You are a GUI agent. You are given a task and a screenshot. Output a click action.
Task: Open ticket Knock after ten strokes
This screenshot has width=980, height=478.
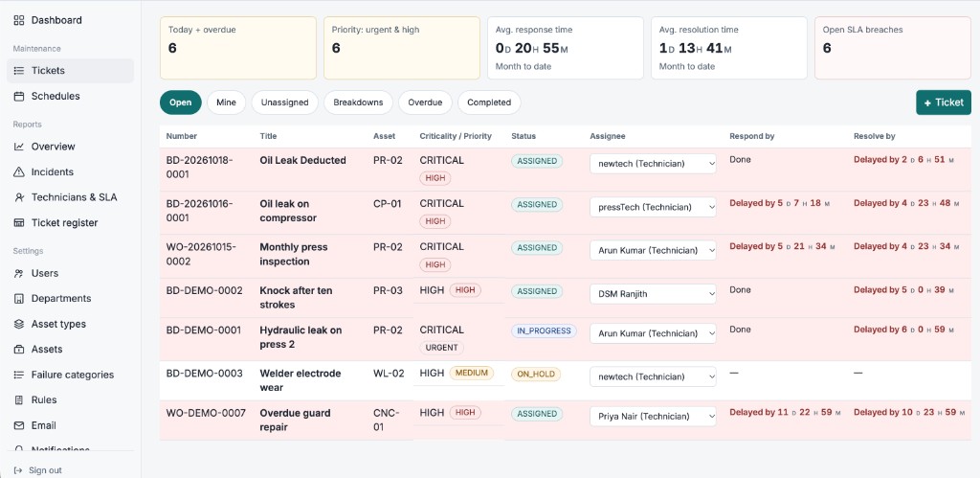(x=297, y=298)
